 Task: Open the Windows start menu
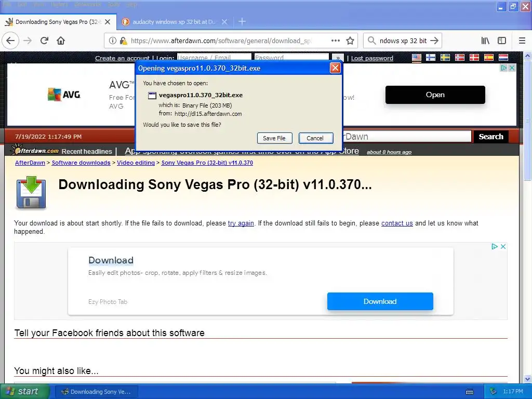point(24,391)
